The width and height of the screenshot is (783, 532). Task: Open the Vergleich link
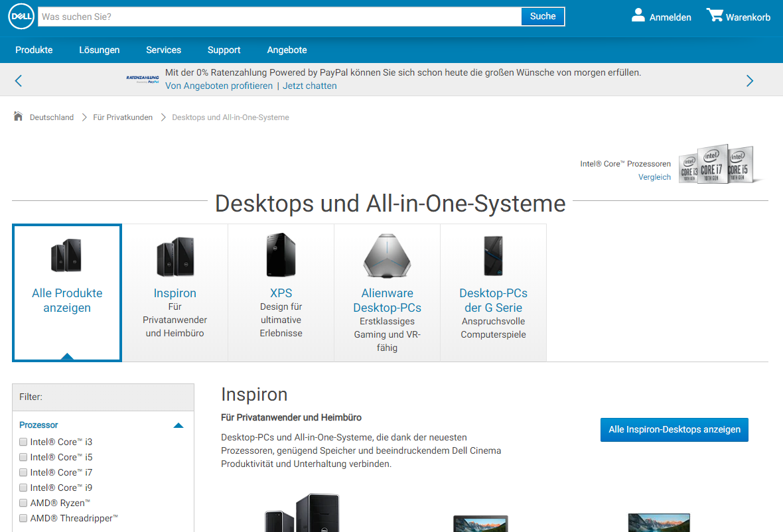click(655, 177)
